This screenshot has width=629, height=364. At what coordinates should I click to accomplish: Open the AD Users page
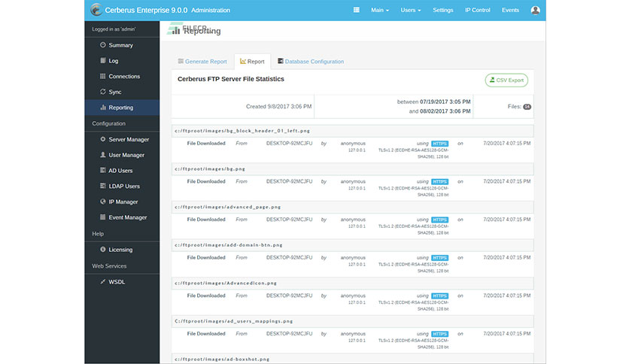[122, 171]
